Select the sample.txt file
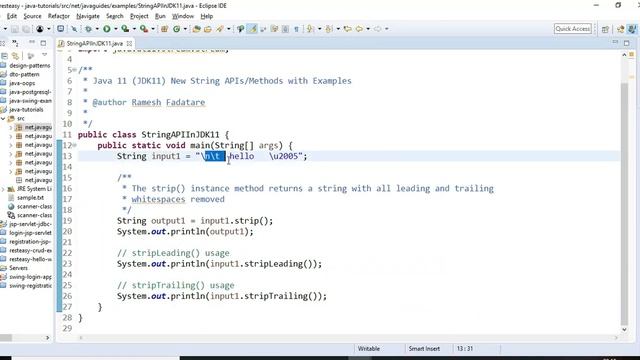This screenshot has width=640, height=360. point(30,198)
